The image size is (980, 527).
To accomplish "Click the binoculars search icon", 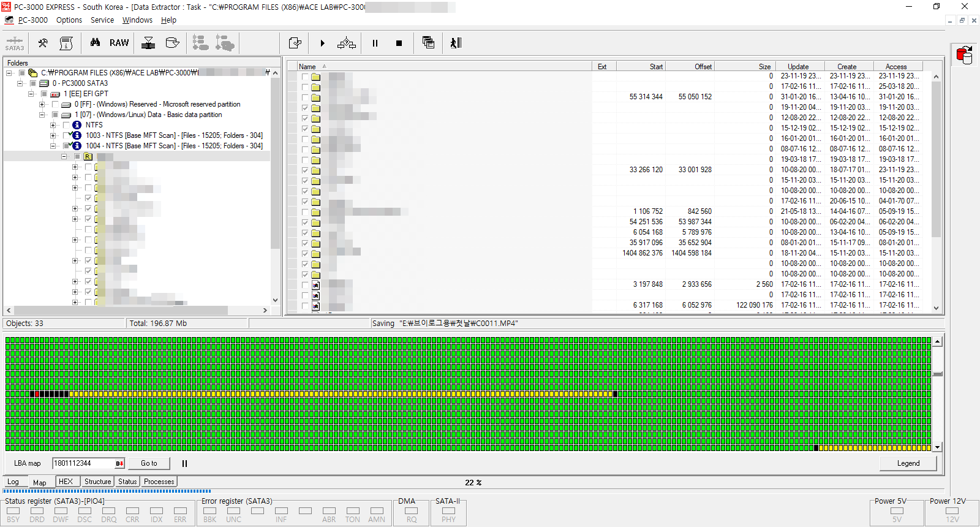I will pyautogui.click(x=95, y=43).
